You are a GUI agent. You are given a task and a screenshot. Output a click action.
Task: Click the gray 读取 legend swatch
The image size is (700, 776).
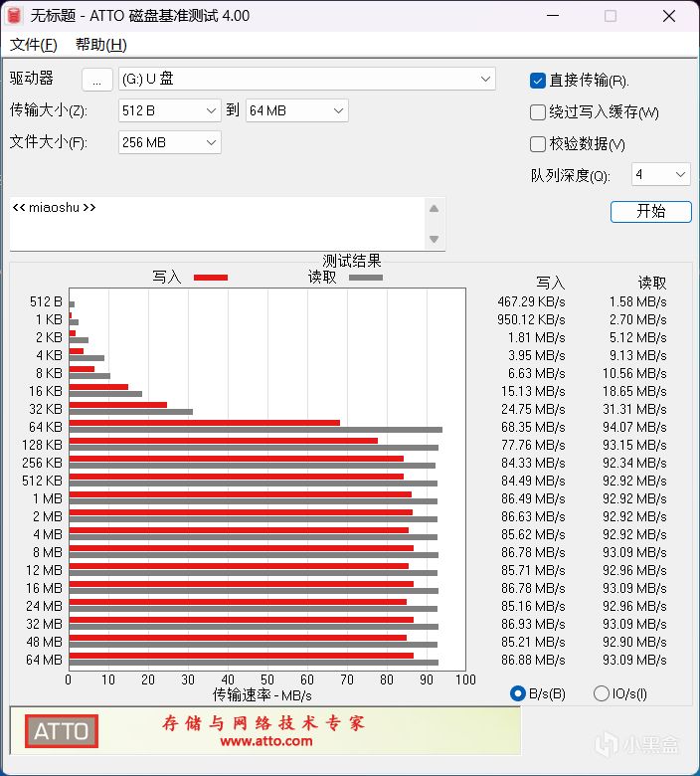pyautogui.click(x=366, y=278)
